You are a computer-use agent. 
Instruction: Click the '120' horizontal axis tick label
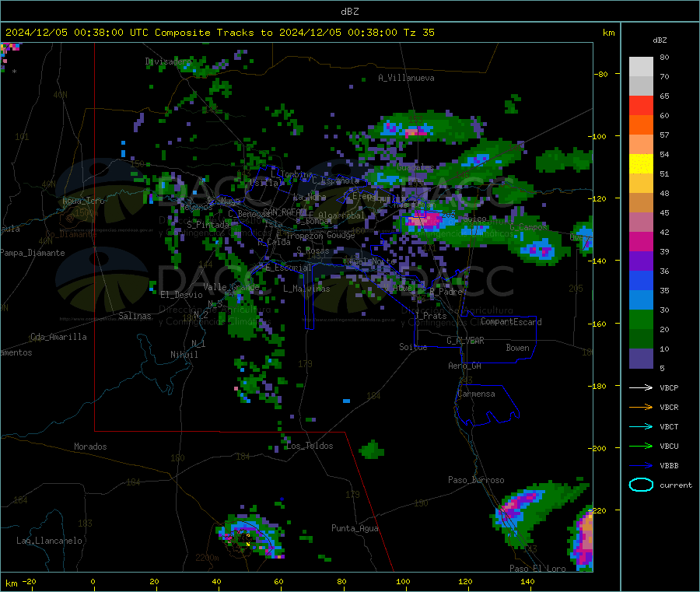[465, 582]
